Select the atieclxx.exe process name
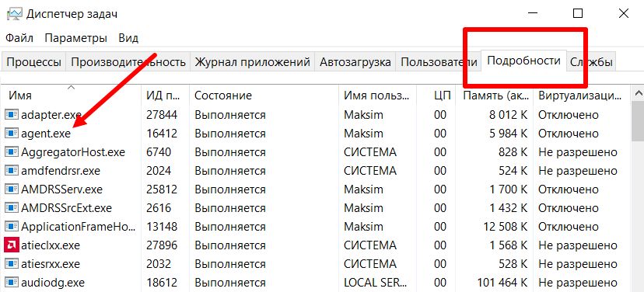 [51, 245]
